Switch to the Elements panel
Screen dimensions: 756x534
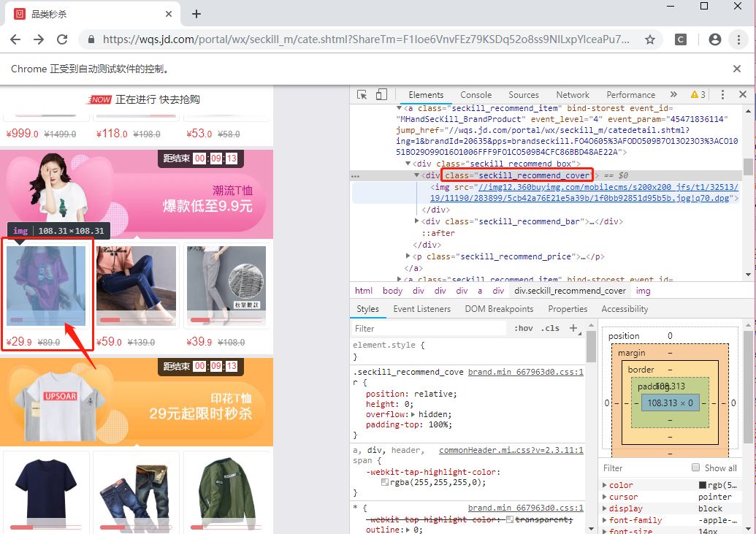click(x=426, y=95)
